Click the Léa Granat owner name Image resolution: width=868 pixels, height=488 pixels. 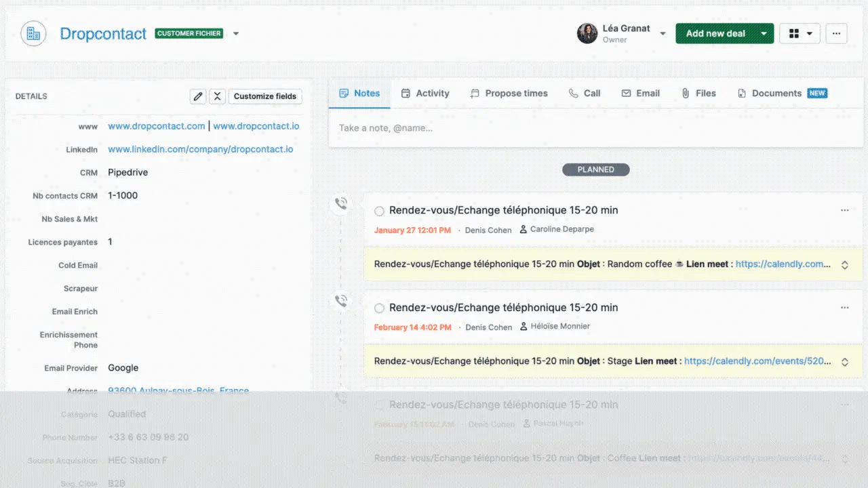pos(627,28)
